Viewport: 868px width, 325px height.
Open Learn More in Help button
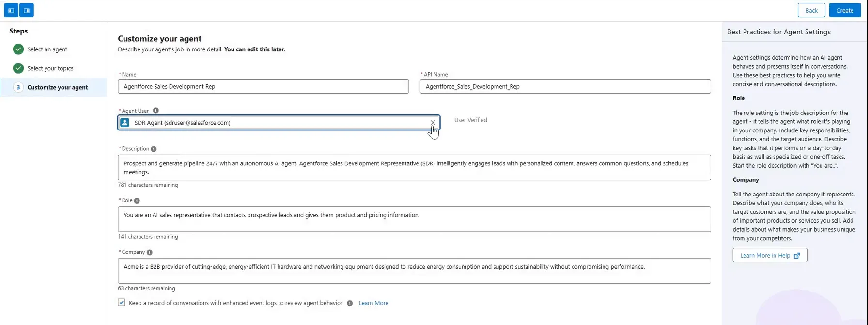[770, 256]
